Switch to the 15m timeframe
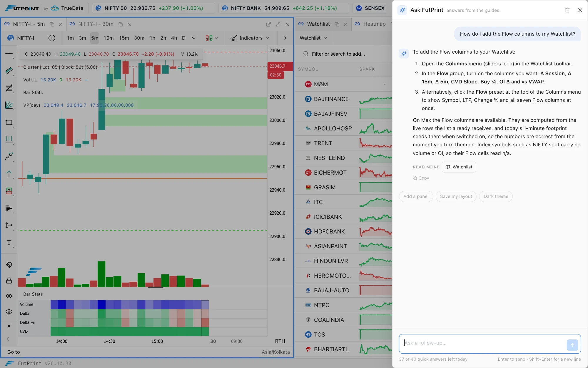The width and height of the screenshot is (588, 368). pos(124,38)
